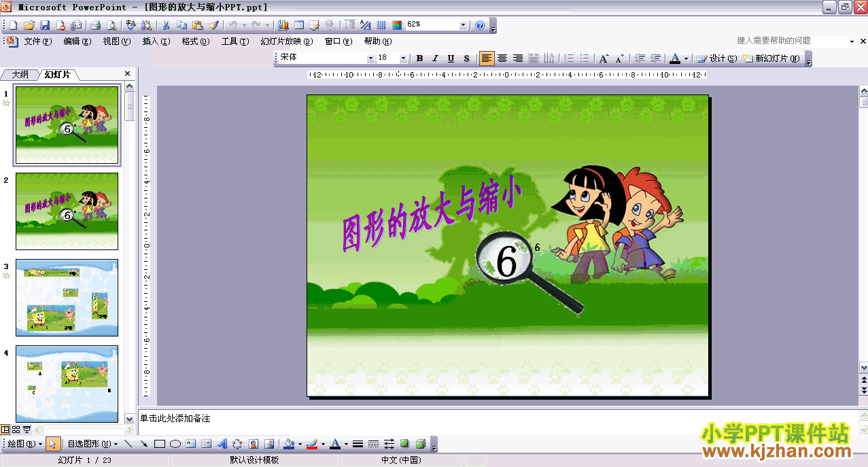Toggle Underline formatting
Viewport: 868px width, 467px height.
click(x=451, y=58)
